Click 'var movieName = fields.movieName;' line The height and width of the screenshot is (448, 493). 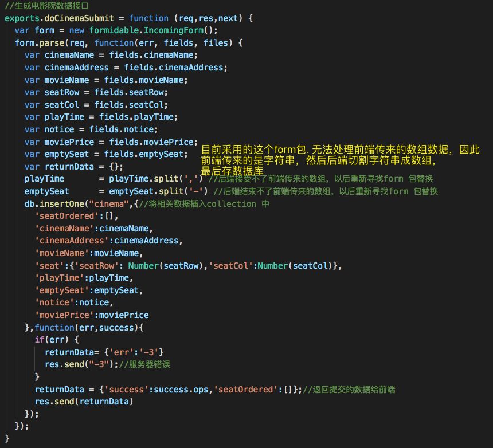[x=106, y=80]
